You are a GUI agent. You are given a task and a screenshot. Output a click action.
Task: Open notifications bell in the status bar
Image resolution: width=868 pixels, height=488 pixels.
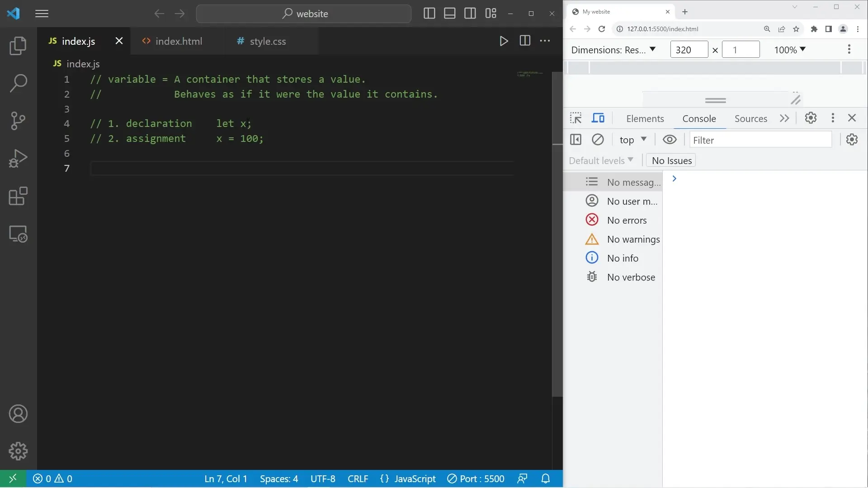click(x=546, y=479)
